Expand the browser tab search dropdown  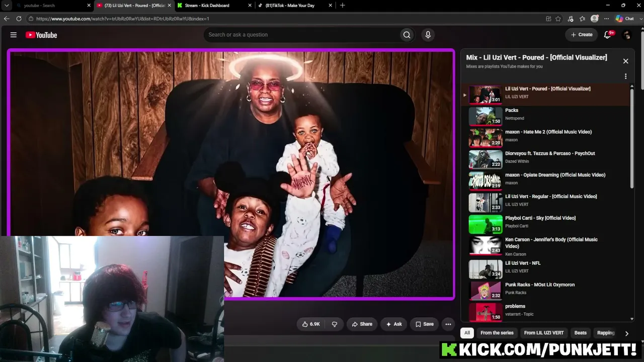(x=7, y=6)
